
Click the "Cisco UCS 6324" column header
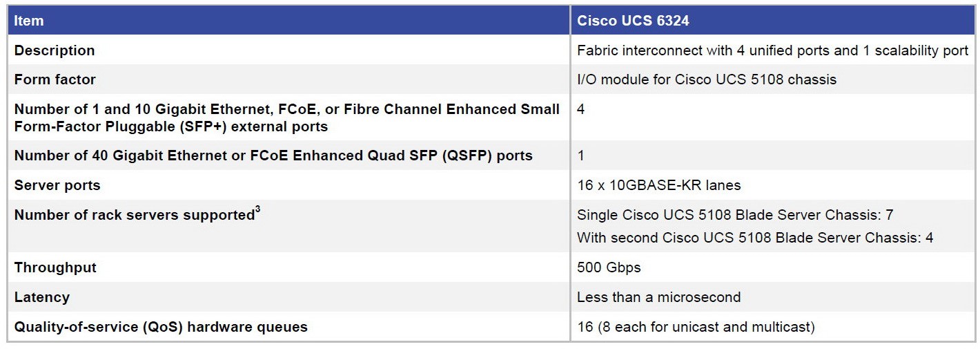[633, 21]
